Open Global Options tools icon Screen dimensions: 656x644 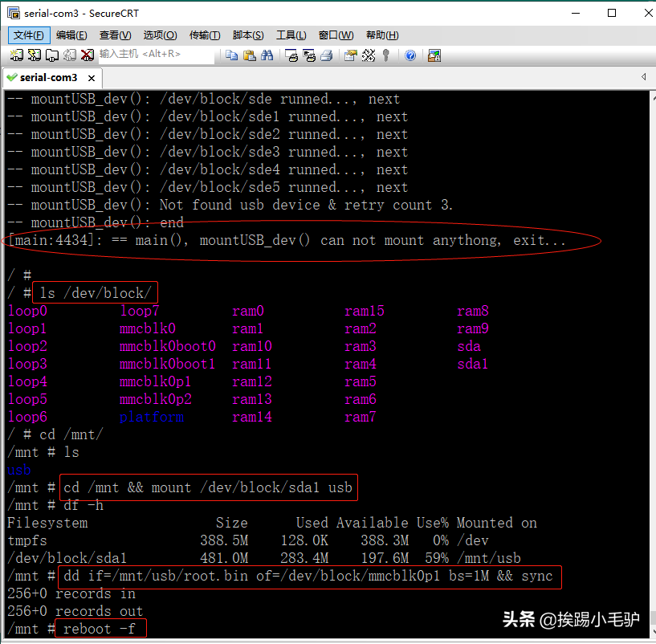pyautogui.click(x=369, y=55)
